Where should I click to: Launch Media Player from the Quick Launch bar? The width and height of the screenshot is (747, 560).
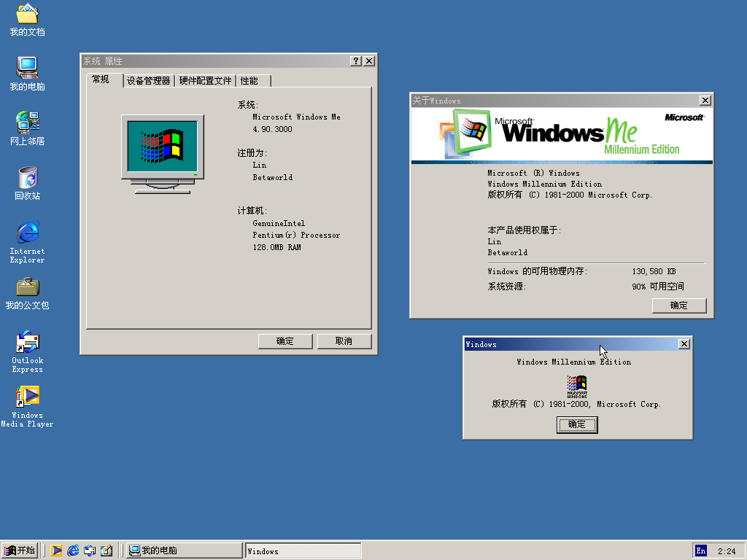(x=56, y=551)
